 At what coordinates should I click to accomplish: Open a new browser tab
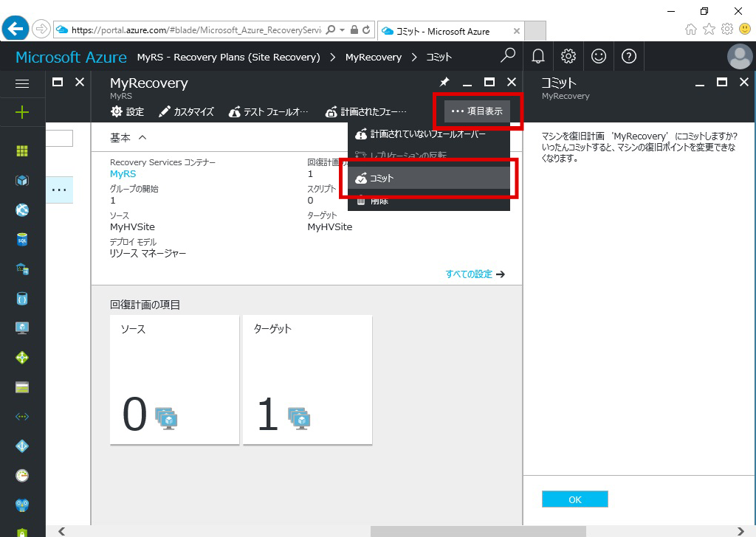coord(535,31)
